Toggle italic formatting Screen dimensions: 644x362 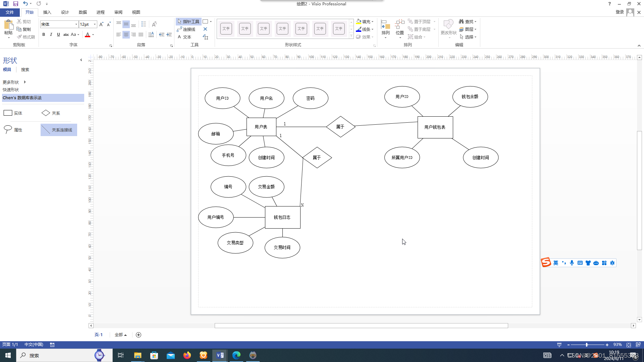[51, 35]
